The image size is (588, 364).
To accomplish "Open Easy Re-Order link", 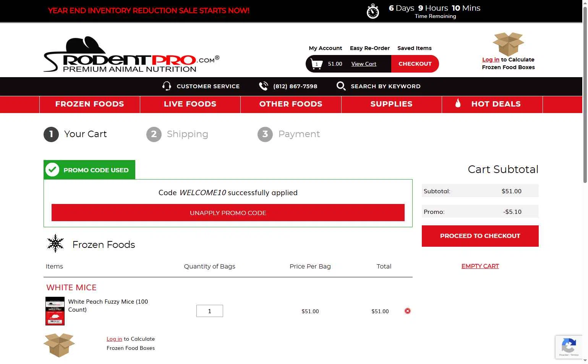I will pos(370,48).
